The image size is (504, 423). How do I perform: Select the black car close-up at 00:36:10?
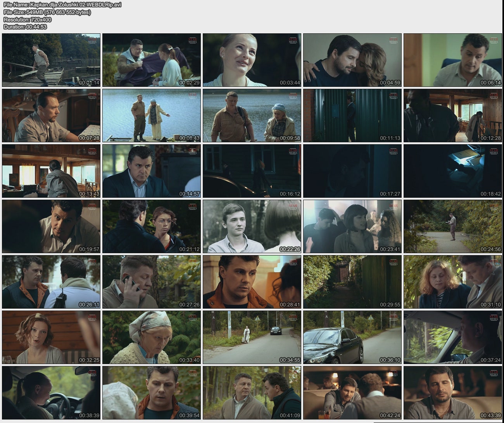(352, 337)
